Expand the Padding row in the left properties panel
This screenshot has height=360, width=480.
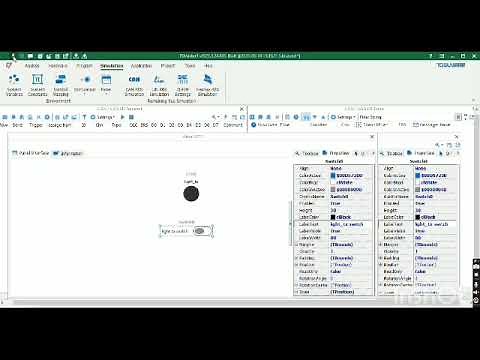point(296,258)
